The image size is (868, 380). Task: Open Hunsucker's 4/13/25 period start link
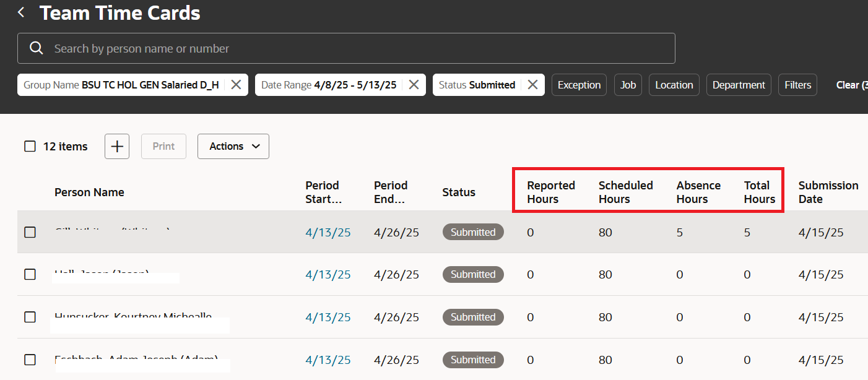328,317
